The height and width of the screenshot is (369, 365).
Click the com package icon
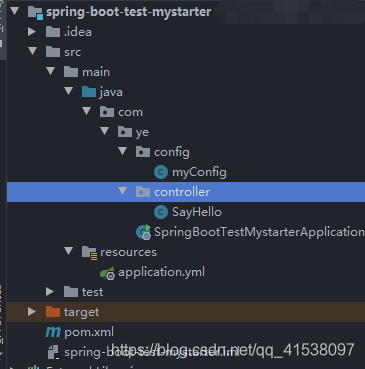point(107,112)
